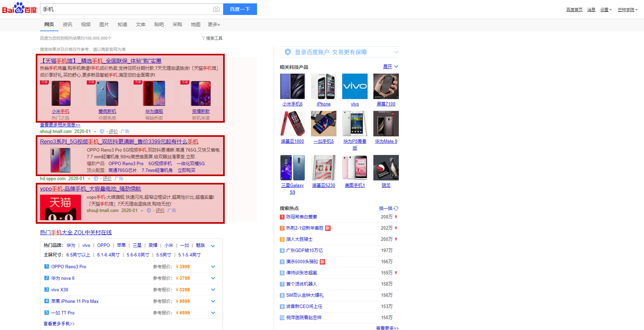Go to 百度首页 link
The image size is (644, 330).
point(574,10)
